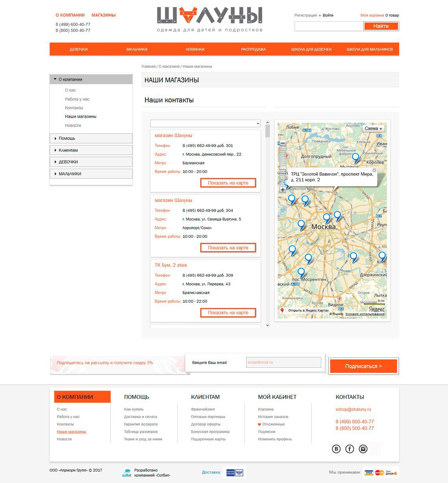Click Открыть в Яндекс.Картах link
This screenshot has height=483, width=448.
308,310
